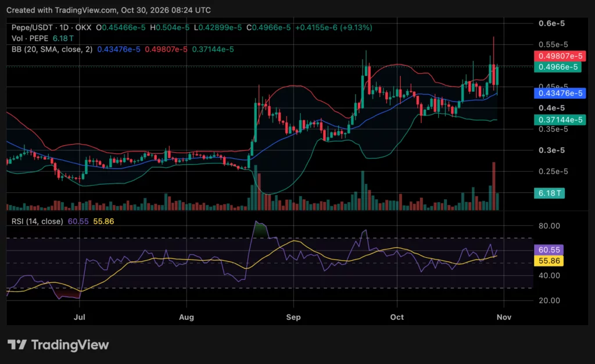Click the red 0.49807e-5 price axis tag
Viewport: 595px width, 364px height.
560,56
